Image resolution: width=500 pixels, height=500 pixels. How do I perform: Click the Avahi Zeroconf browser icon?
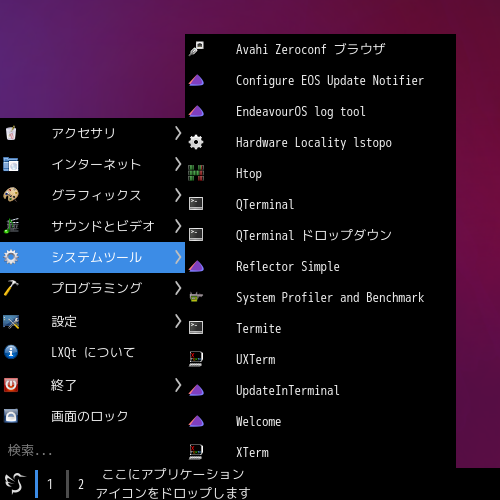pos(196,49)
